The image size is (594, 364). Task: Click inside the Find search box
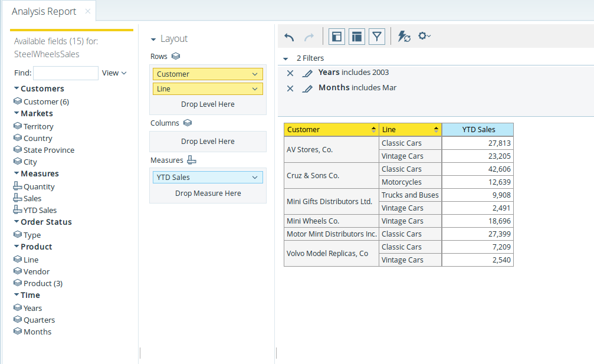65,73
